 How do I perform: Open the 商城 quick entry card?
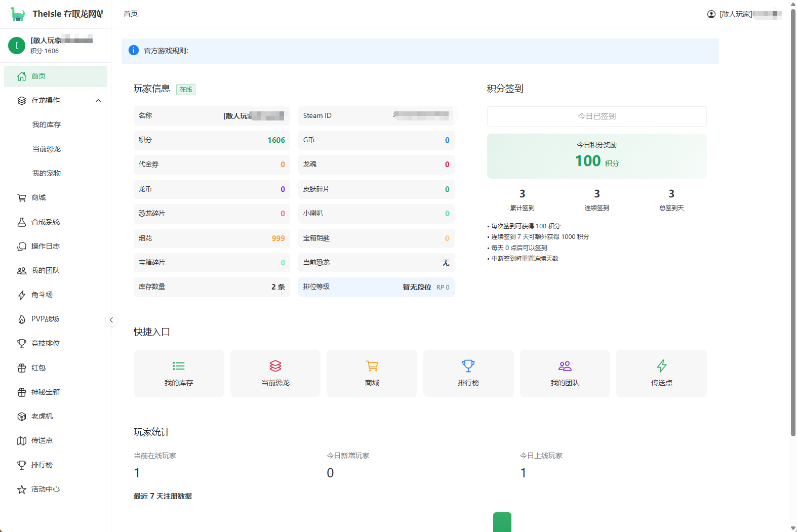(372, 374)
